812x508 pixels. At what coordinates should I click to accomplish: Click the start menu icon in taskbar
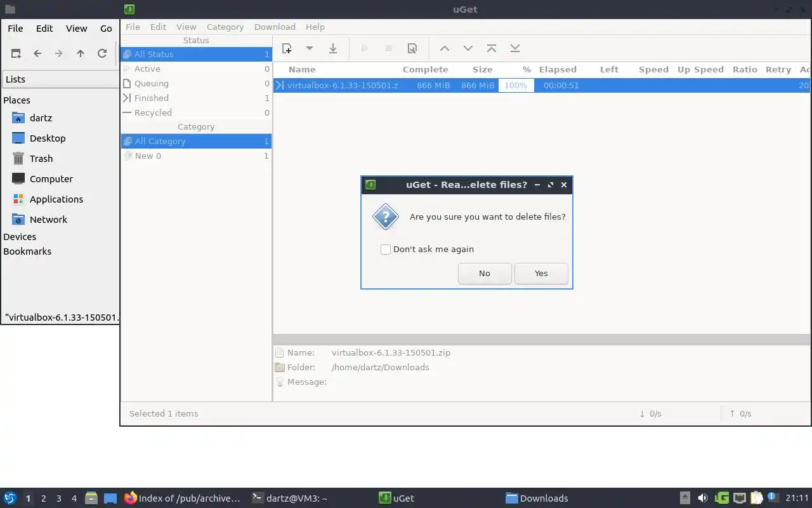(10, 498)
